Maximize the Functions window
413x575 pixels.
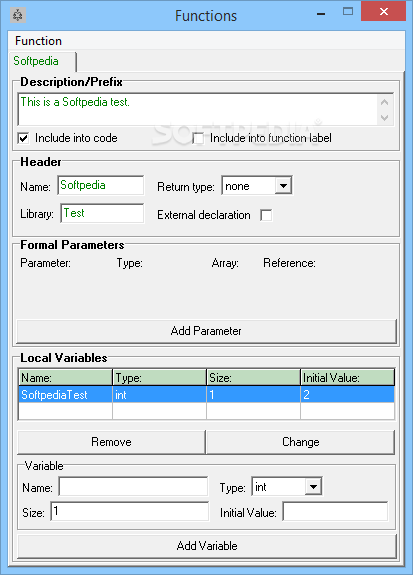coord(348,12)
